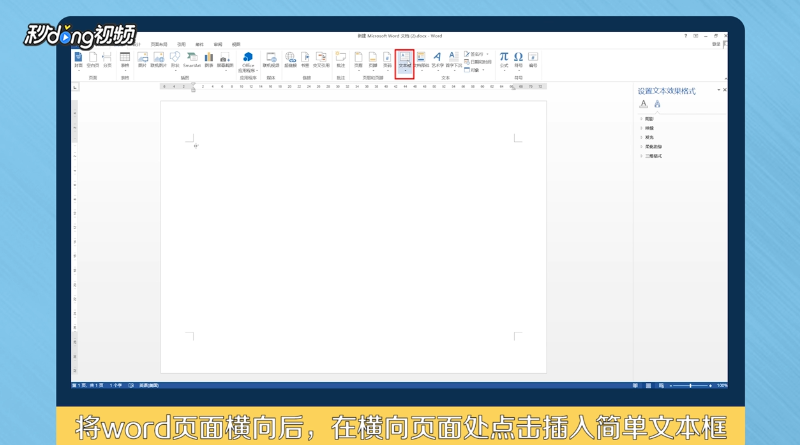Click the Object insert item
Viewport: 800px width, 445px height.
point(474,70)
